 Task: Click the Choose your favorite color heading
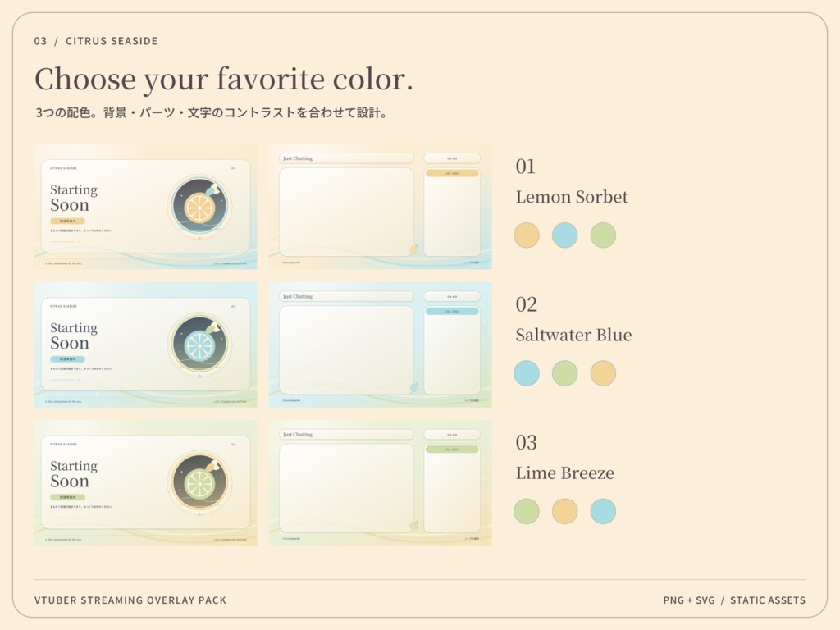(x=224, y=80)
